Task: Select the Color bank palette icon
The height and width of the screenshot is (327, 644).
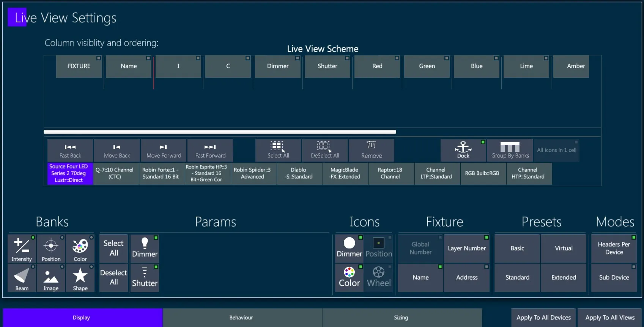Action: point(80,249)
